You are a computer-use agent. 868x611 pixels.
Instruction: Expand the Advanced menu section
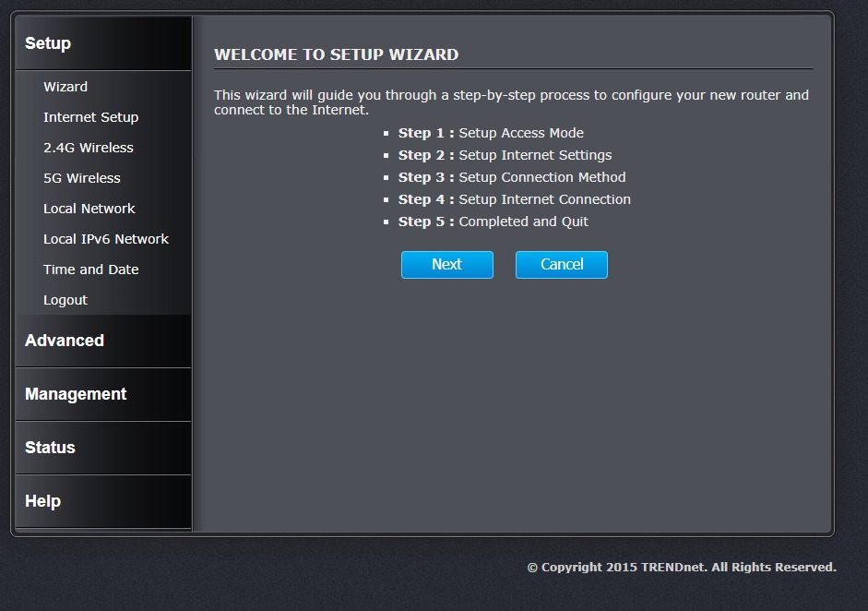(x=65, y=341)
